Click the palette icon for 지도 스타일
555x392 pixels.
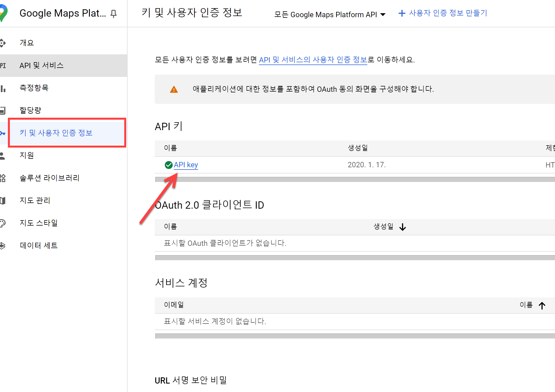point(3,223)
